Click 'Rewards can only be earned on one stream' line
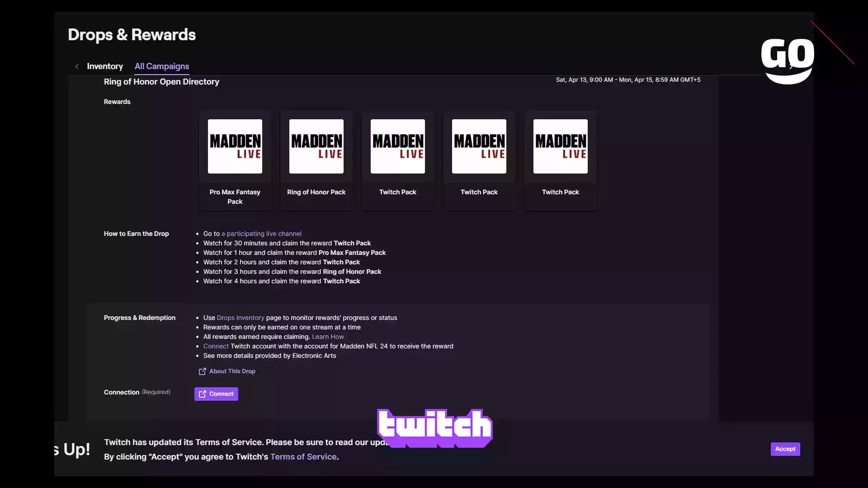The width and height of the screenshot is (868, 488). click(282, 328)
